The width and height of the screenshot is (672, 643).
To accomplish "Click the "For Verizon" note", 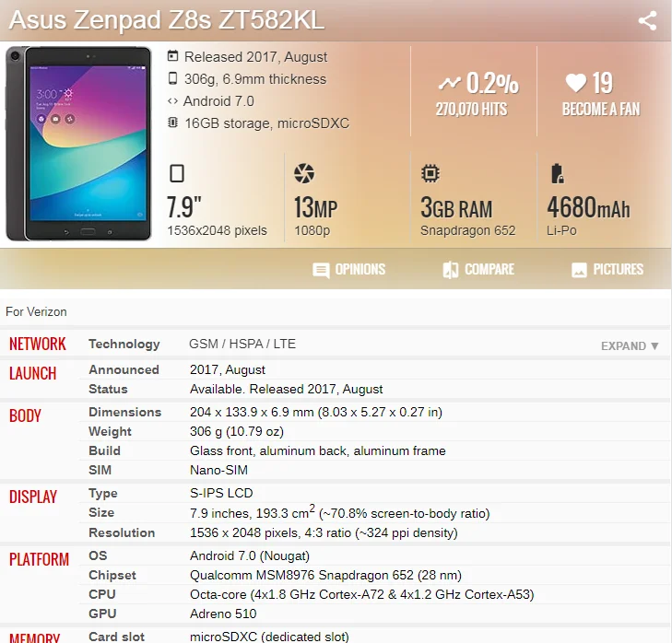I will pyautogui.click(x=36, y=311).
